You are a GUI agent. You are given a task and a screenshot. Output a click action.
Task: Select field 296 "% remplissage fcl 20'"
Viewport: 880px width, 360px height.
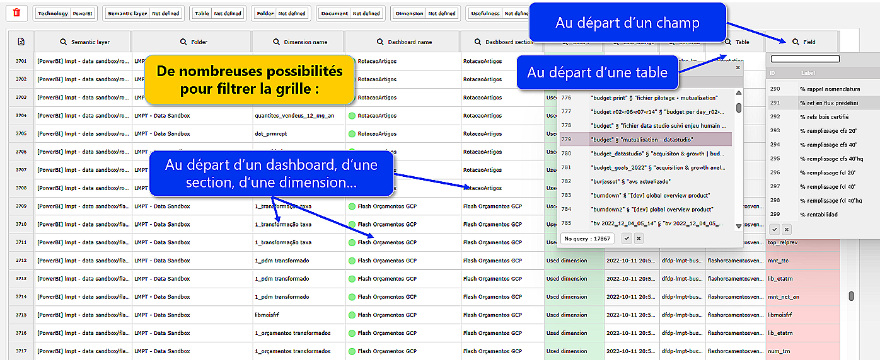point(824,172)
